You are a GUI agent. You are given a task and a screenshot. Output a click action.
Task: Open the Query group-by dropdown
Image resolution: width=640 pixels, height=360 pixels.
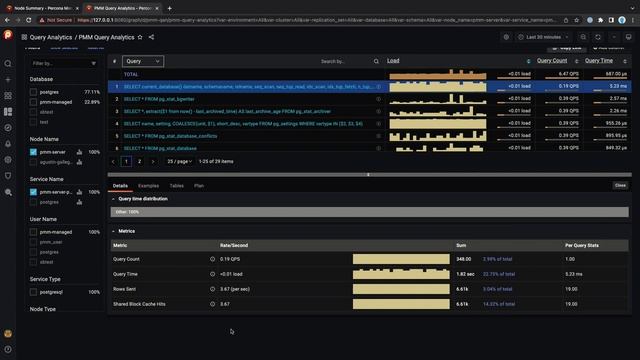(143, 61)
